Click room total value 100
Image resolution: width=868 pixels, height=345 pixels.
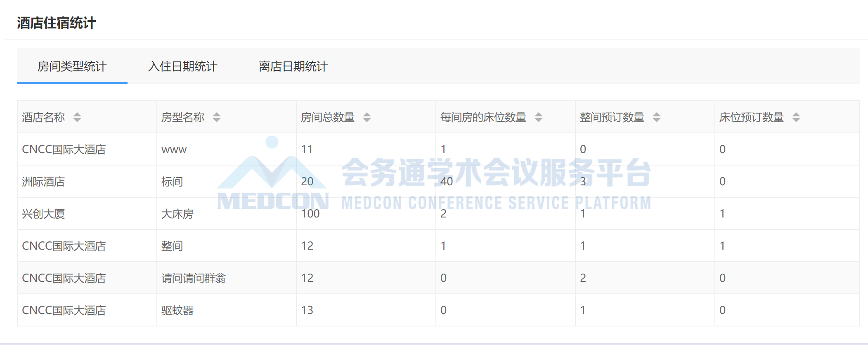(310, 214)
